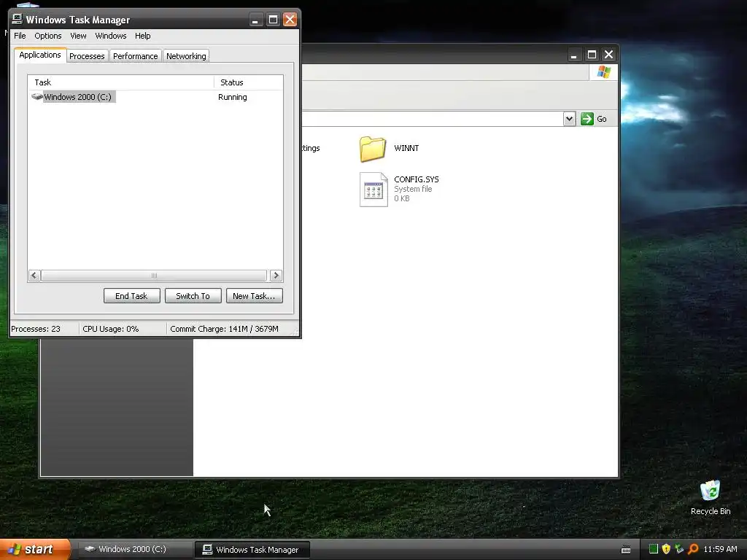
Task: Click the WINNT folder name label
Action: point(406,148)
